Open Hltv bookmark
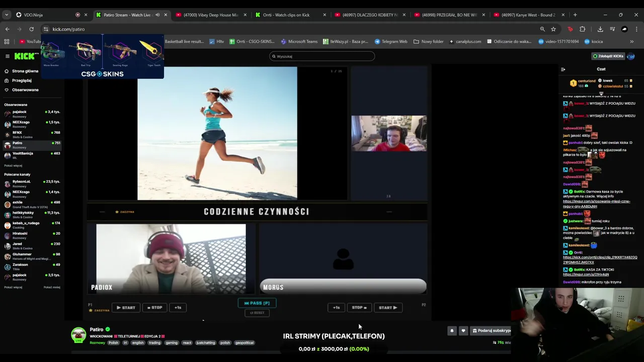The width and height of the screenshot is (644, 362). [x=217, y=42]
